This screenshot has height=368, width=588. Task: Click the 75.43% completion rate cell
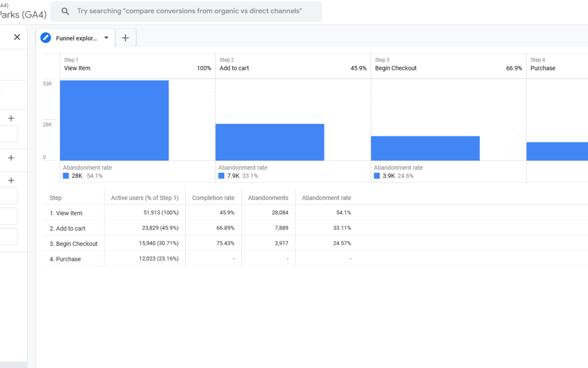(225, 243)
